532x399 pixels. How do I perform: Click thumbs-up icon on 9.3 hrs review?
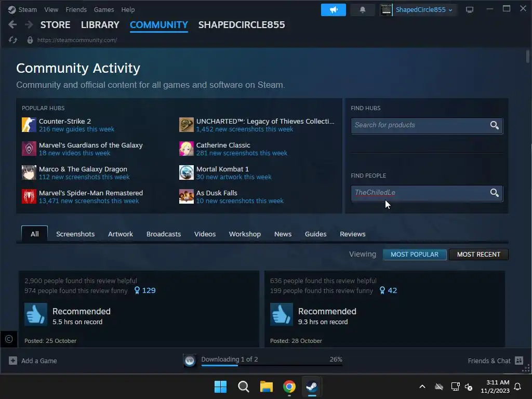point(281,314)
